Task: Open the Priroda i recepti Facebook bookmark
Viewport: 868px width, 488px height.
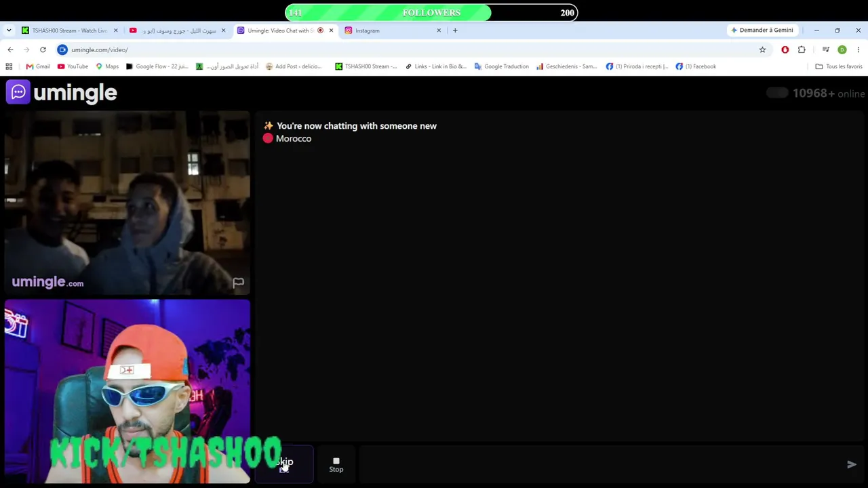Action: coord(637,66)
